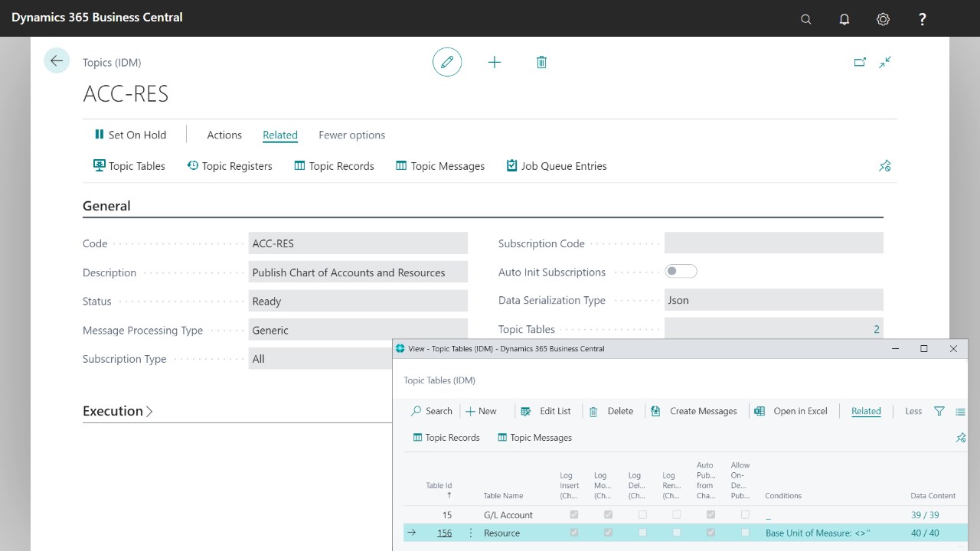Open the Table Name column header menu
Screen dimensions: 980x551
pyautogui.click(x=503, y=496)
